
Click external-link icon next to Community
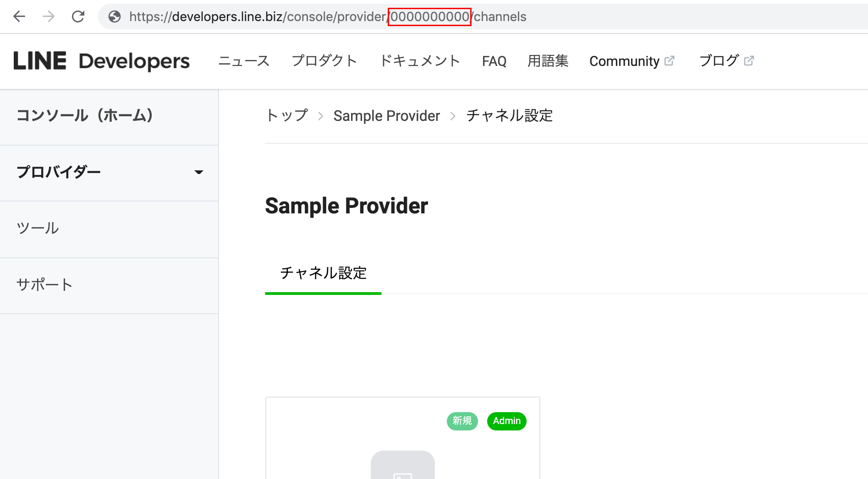coord(670,60)
